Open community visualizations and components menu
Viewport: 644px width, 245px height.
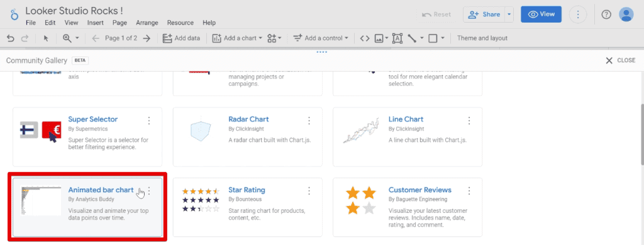tap(274, 38)
